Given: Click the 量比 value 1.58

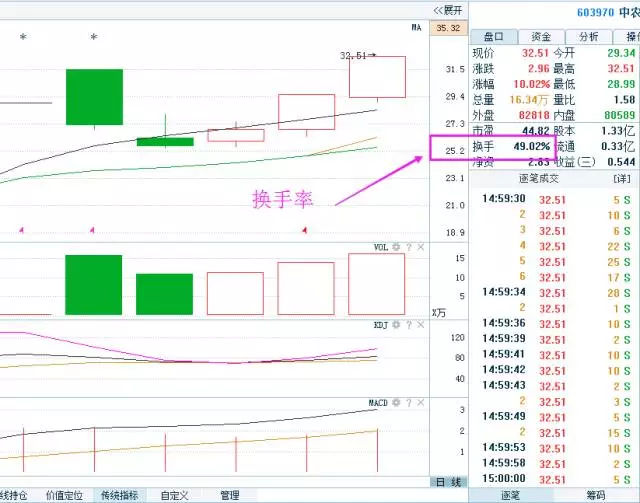Looking at the screenshot, I should pyautogui.click(x=624, y=100).
